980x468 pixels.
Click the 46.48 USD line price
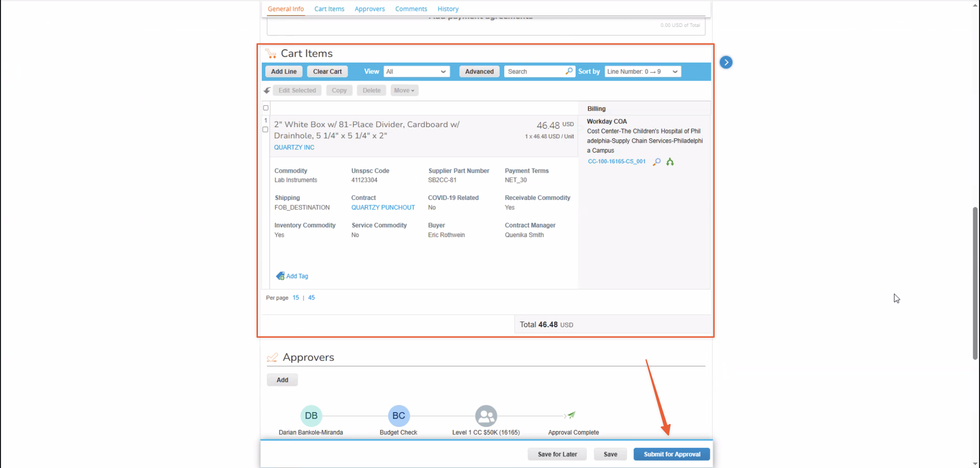pyautogui.click(x=555, y=125)
